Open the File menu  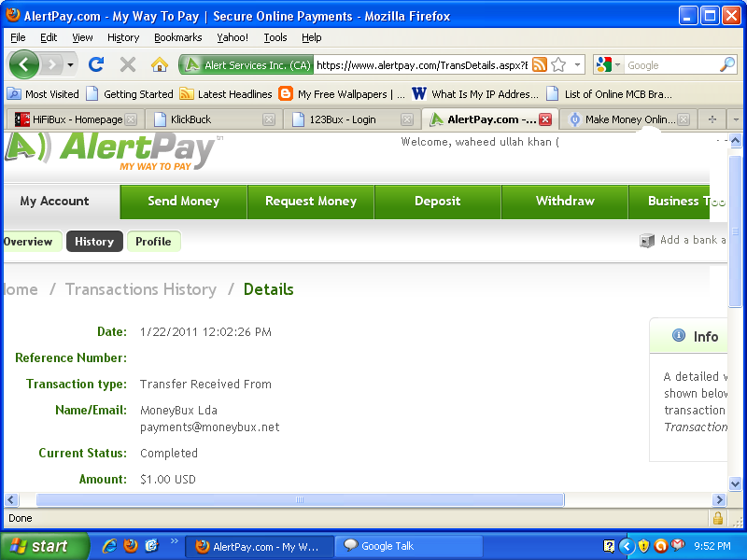18,37
